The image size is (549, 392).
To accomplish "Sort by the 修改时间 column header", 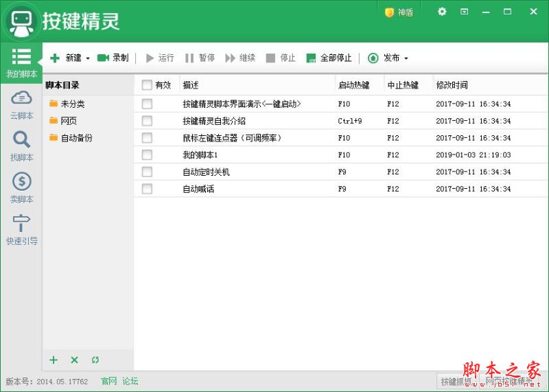I will [x=491, y=84].
